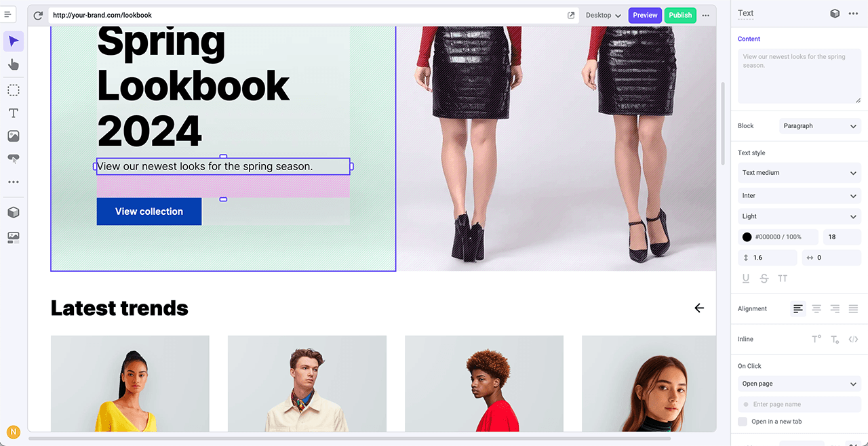Image resolution: width=868 pixels, height=446 pixels.
Task: Enable Open in a new tab checkbox
Action: tap(743, 422)
